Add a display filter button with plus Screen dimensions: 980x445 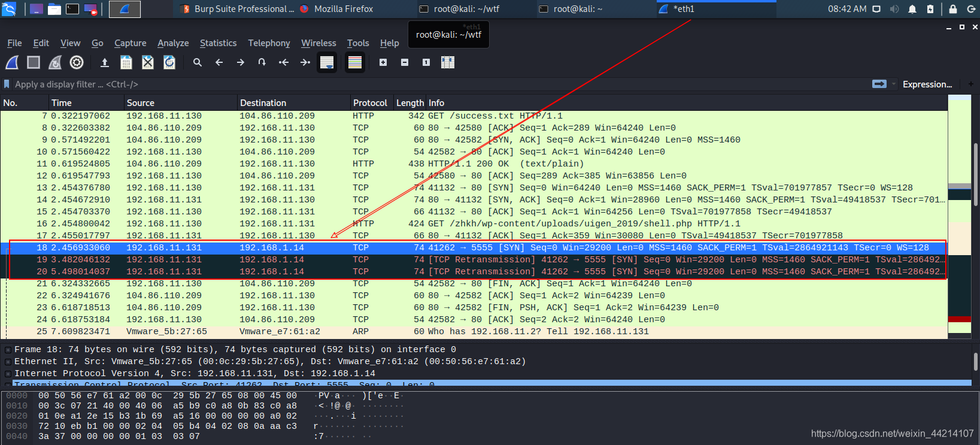(x=970, y=84)
